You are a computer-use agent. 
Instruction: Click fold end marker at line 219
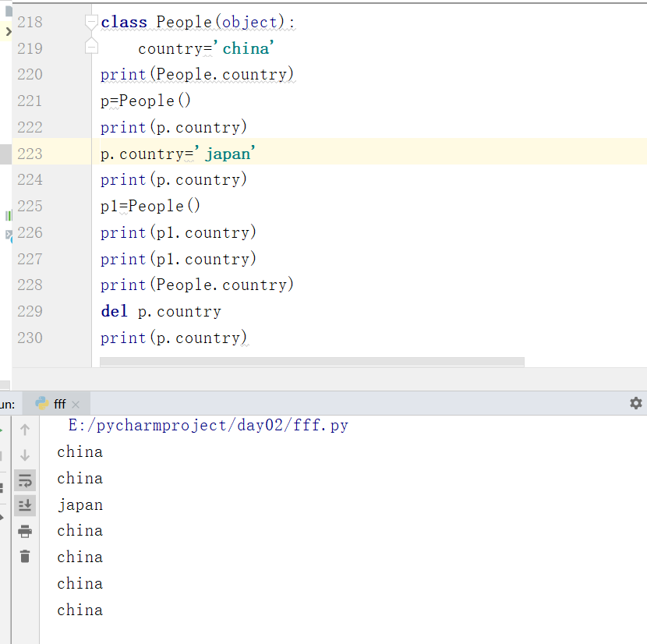[91, 46]
